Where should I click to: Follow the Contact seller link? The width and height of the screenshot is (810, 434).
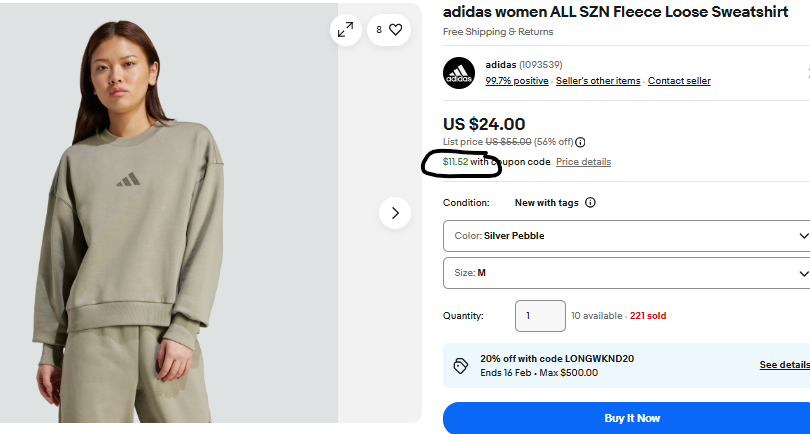679,81
